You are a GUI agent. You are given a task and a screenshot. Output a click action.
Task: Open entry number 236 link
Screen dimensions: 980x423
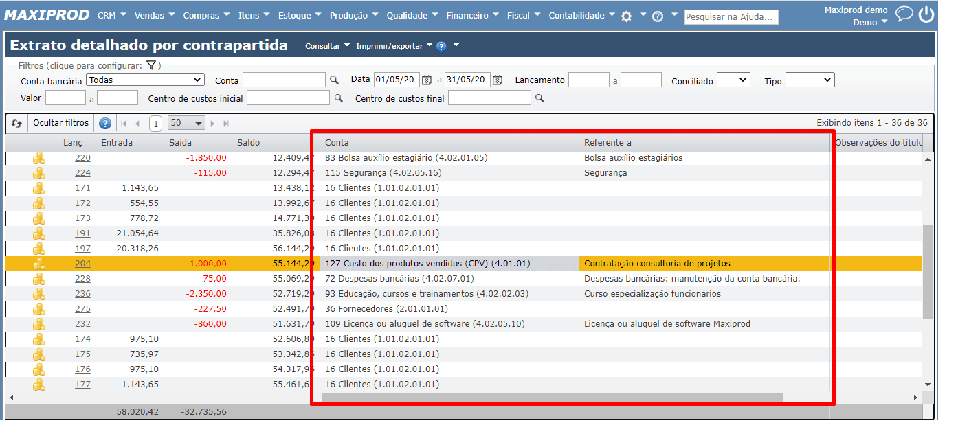point(82,294)
